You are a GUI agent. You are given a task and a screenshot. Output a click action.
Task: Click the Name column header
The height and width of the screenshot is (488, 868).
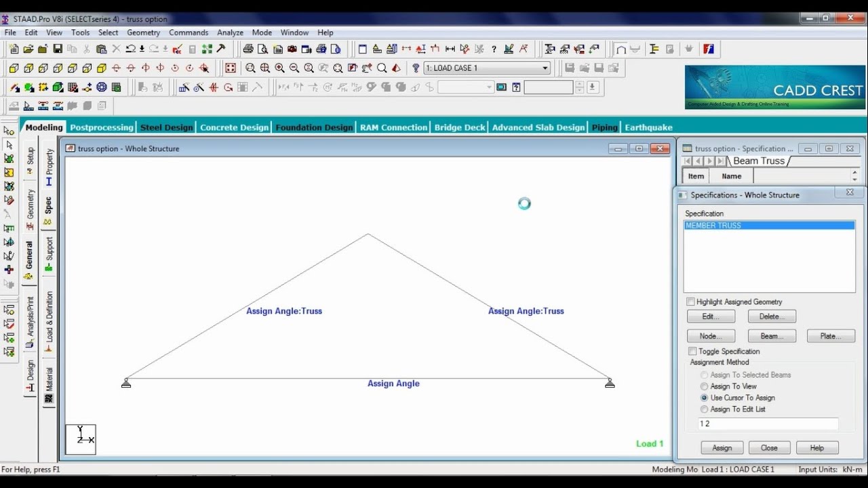pos(732,176)
